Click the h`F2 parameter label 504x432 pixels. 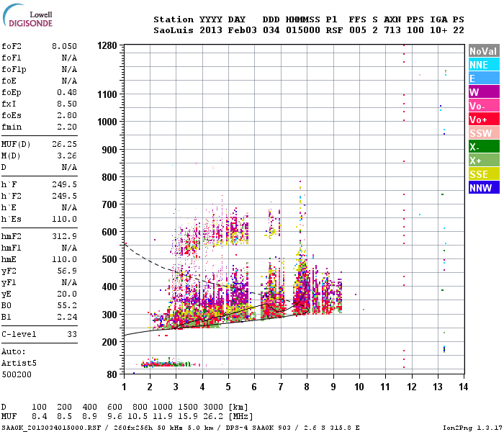click(x=12, y=196)
